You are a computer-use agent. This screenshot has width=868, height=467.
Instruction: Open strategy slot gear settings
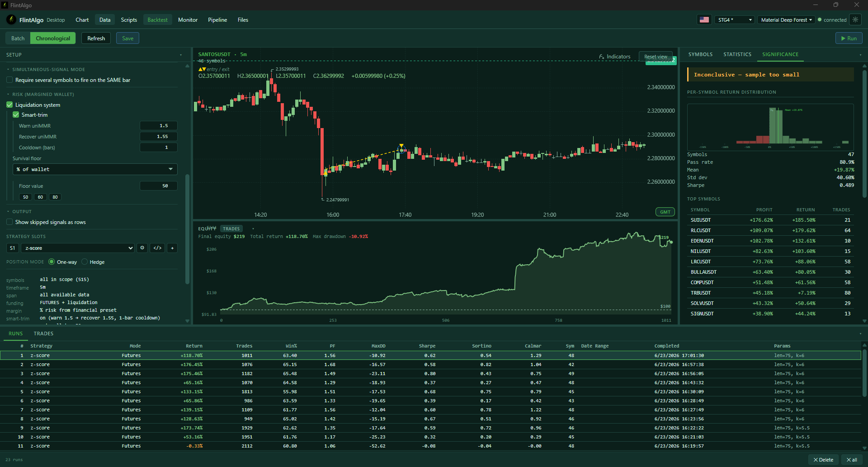pyautogui.click(x=142, y=248)
